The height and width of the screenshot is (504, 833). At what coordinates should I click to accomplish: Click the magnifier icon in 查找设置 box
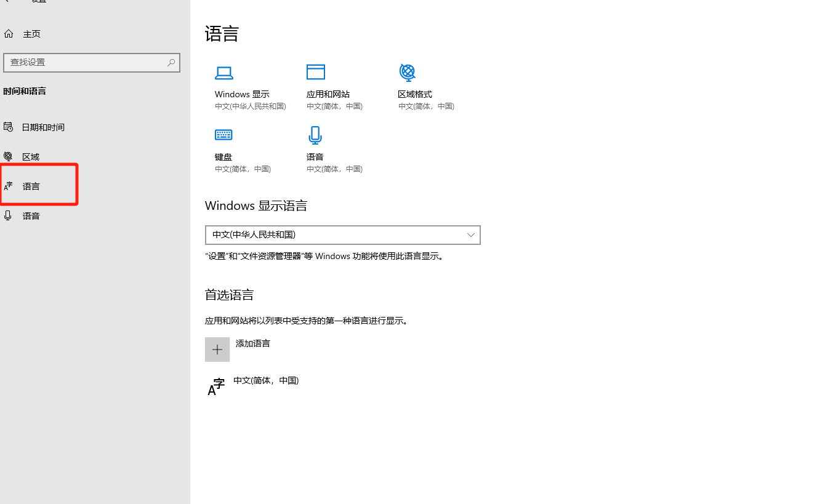171,63
